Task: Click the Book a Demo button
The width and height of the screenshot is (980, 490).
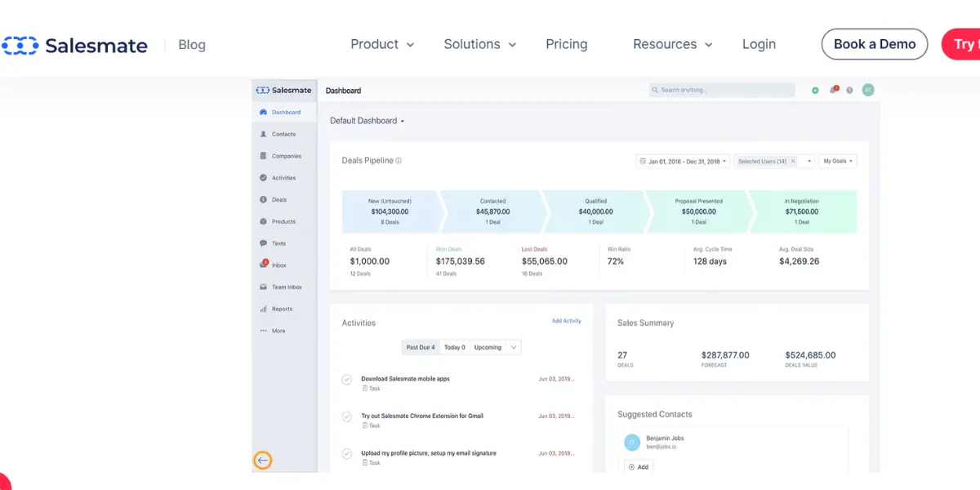Action: [x=875, y=44]
